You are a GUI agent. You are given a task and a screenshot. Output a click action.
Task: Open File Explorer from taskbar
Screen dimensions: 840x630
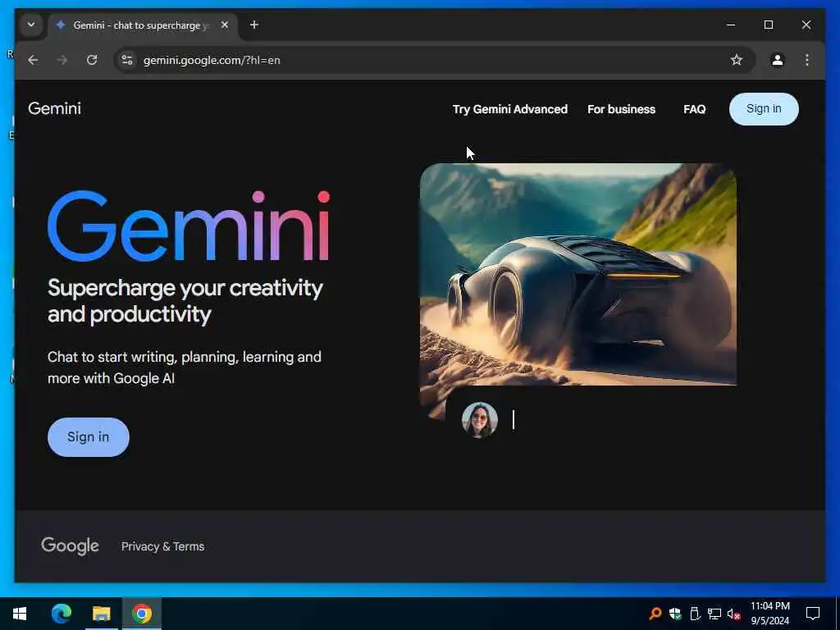pos(101,614)
